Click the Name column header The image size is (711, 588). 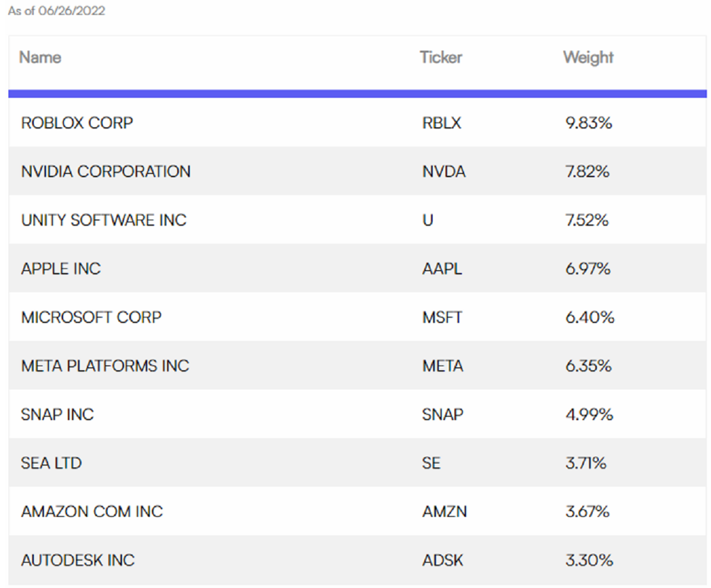click(40, 57)
